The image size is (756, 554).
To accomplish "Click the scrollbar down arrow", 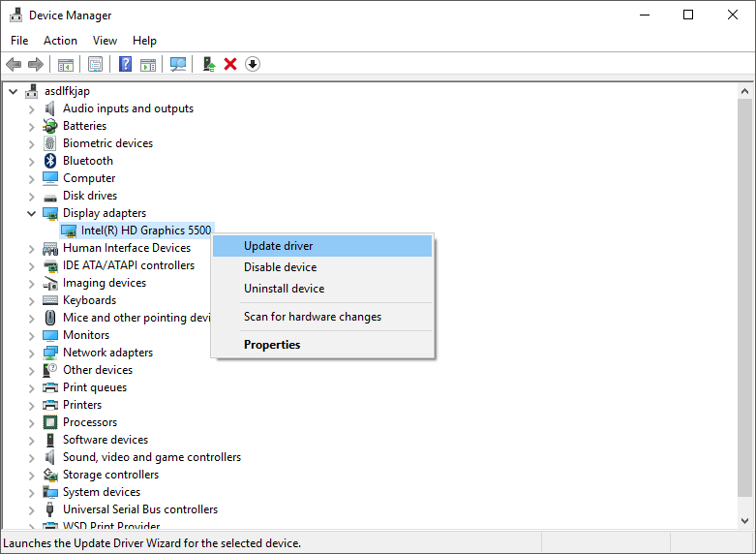I will coord(745,521).
